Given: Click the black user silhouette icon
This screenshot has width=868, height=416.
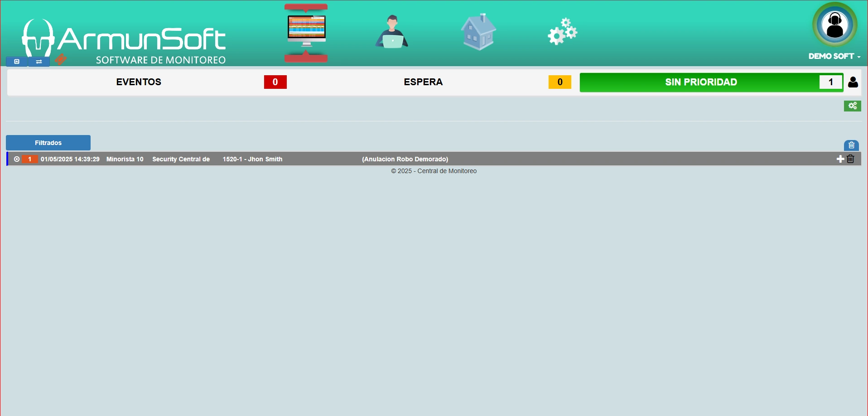Looking at the screenshot, I should click(853, 82).
